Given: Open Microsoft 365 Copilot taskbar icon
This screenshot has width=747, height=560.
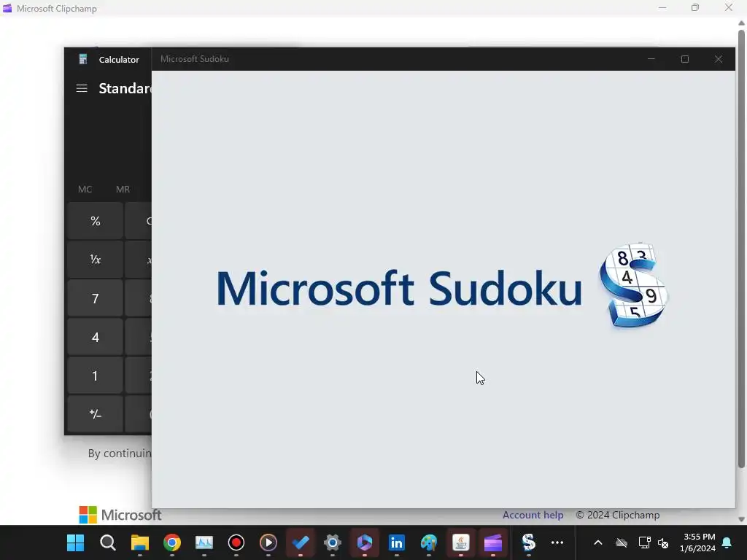Looking at the screenshot, I should coord(365,542).
